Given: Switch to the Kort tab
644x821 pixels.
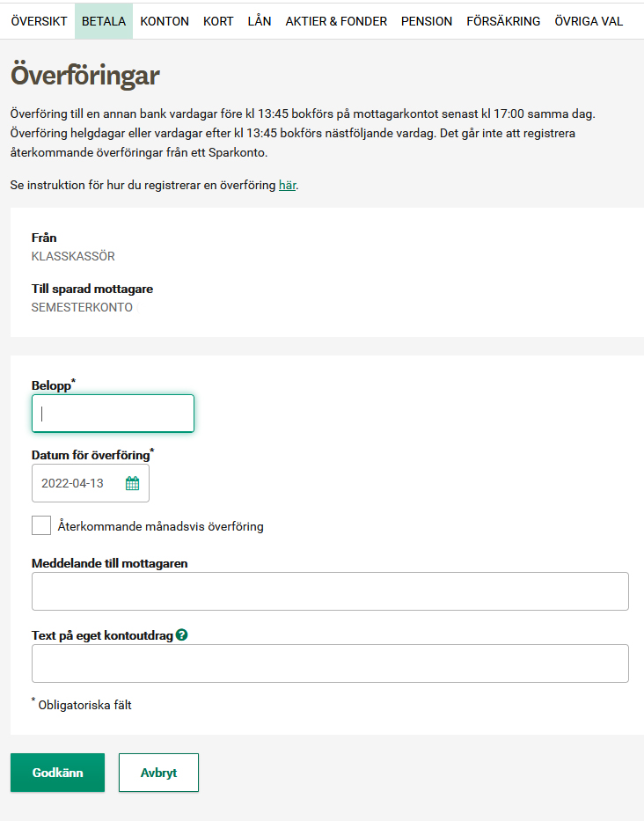Looking at the screenshot, I should (x=218, y=21).
